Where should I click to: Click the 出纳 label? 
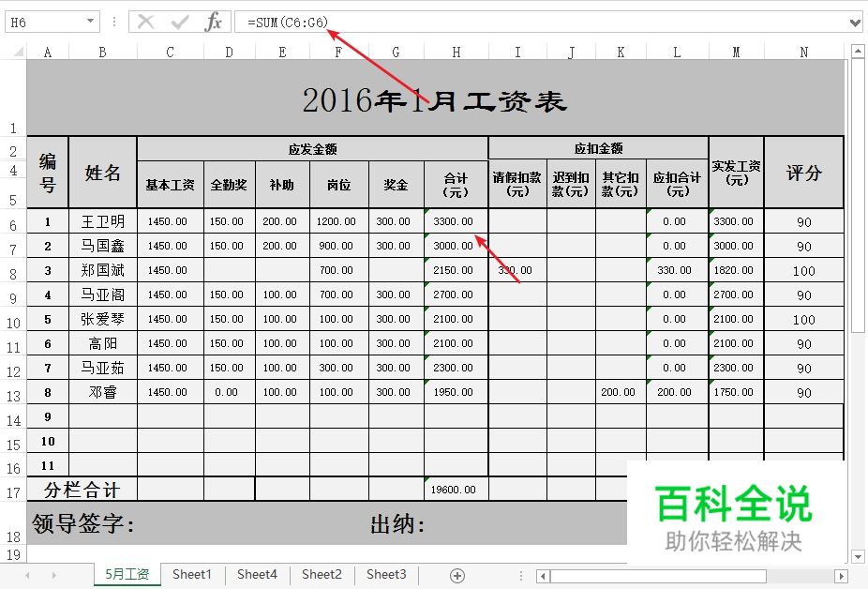397,523
